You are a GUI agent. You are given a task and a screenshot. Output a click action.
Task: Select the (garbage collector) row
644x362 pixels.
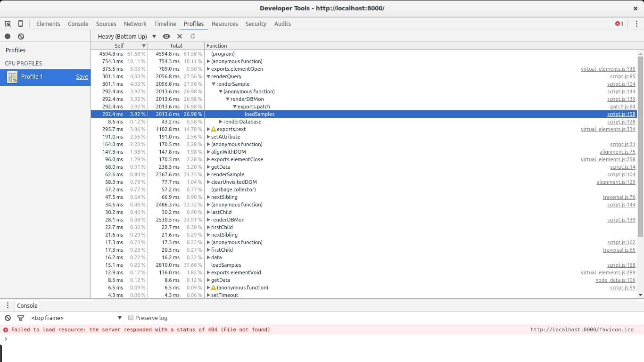[364, 189]
